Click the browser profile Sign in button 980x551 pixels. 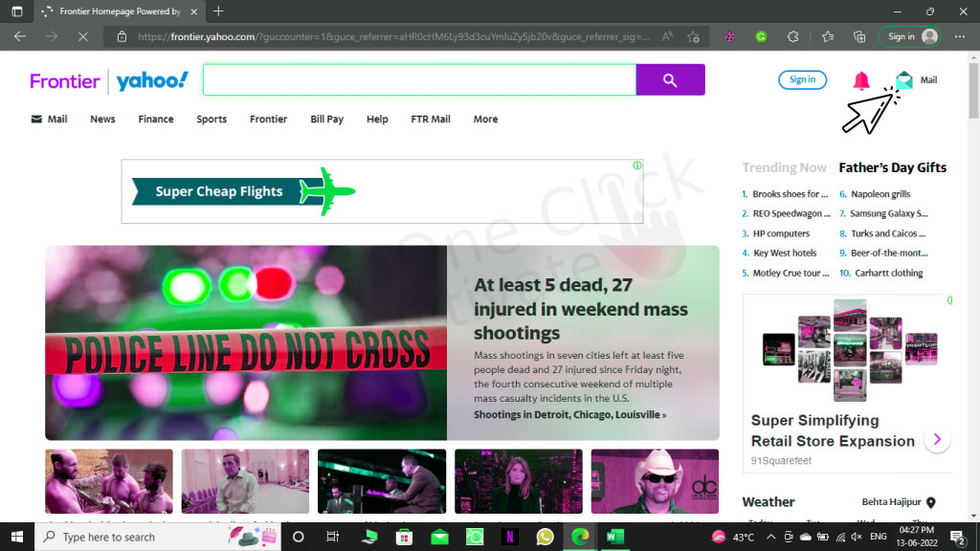tap(910, 37)
